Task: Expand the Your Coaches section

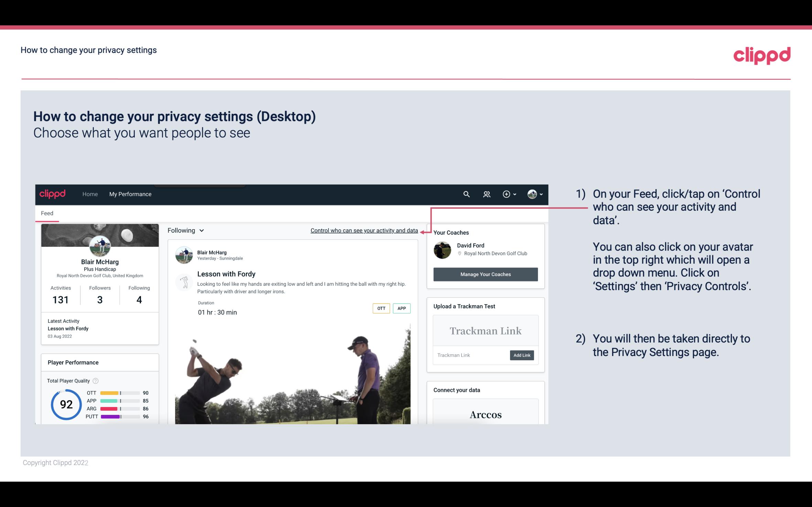Action: pyautogui.click(x=451, y=232)
